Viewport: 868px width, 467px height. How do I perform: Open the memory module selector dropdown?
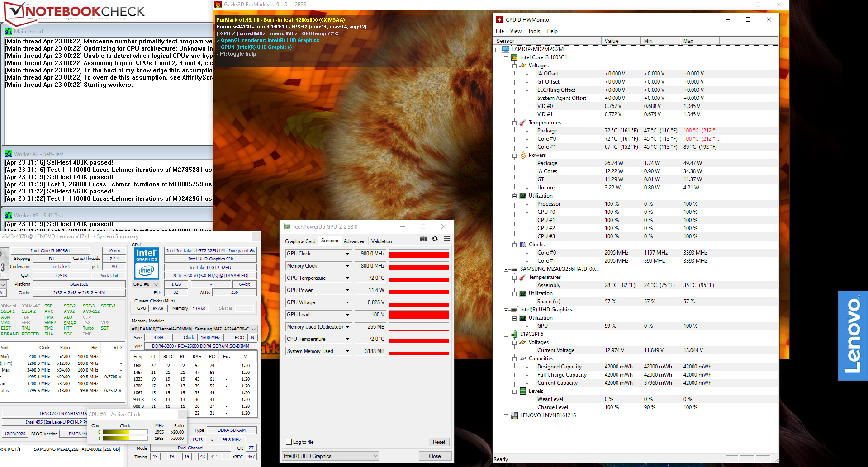click(194, 329)
